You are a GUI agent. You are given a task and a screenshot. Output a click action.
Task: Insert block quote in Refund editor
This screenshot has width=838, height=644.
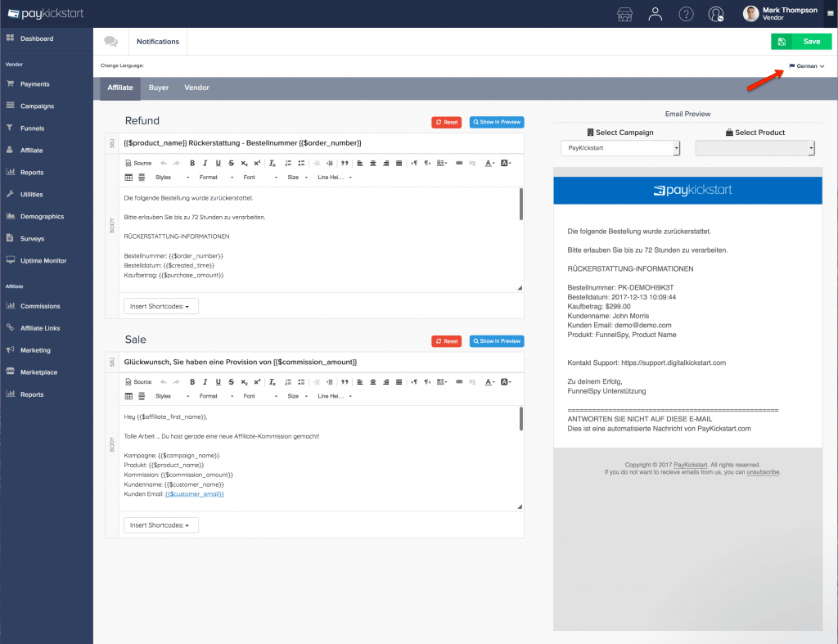point(345,163)
